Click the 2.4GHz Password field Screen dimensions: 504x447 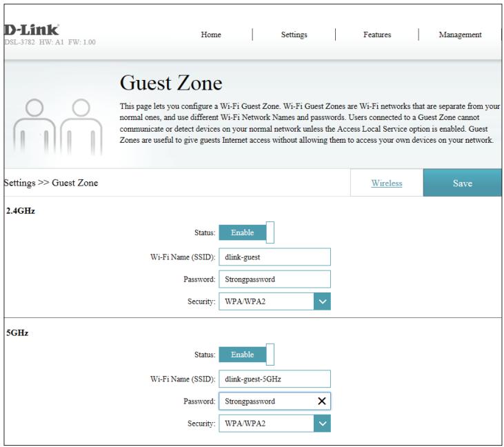click(275, 279)
